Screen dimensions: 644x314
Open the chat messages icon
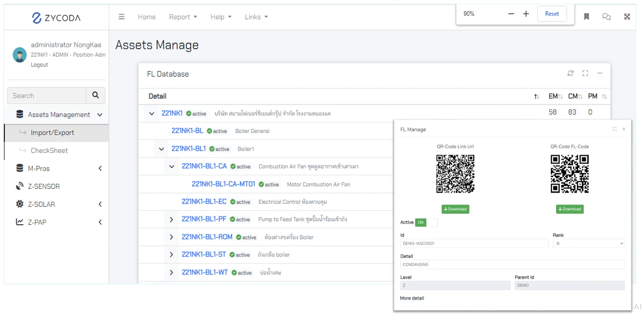606,17
